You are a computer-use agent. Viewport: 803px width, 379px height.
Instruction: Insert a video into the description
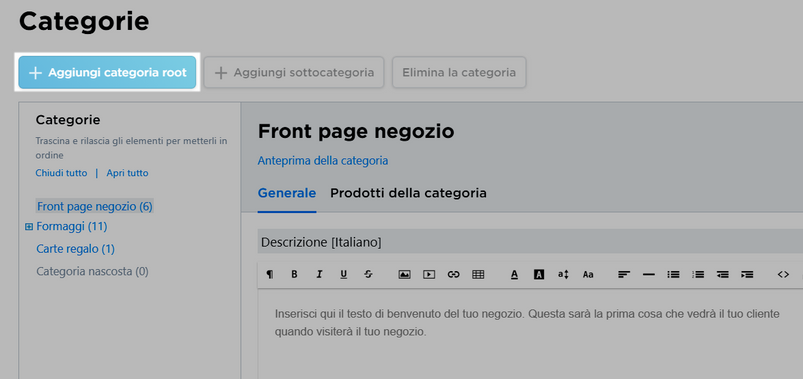click(429, 275)
